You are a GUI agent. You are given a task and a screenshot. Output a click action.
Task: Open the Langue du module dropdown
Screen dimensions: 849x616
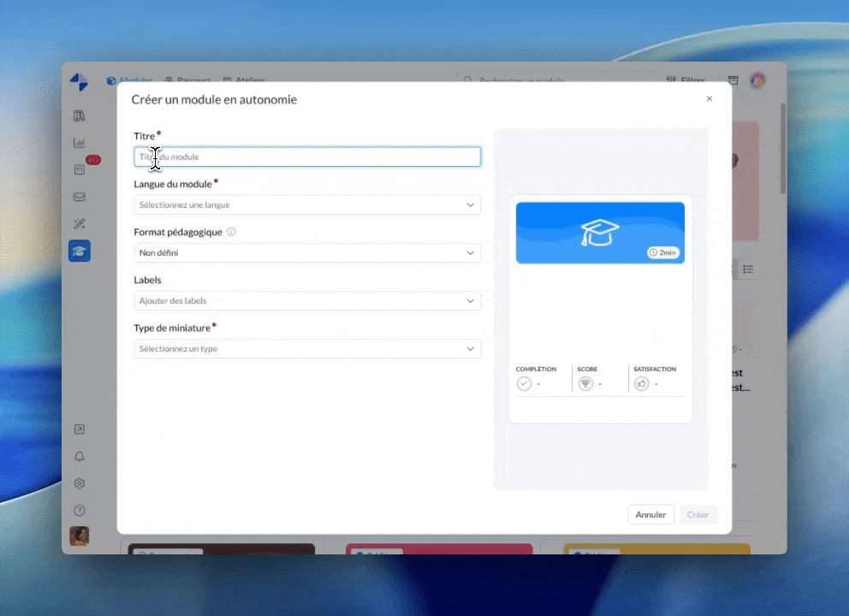coord(306,204)
